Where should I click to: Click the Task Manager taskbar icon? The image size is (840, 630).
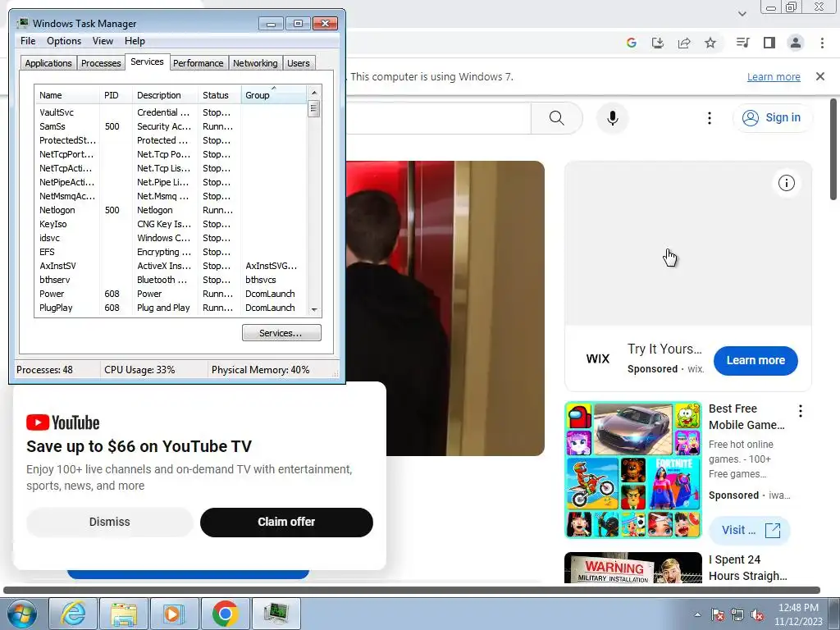click(276, 614)
